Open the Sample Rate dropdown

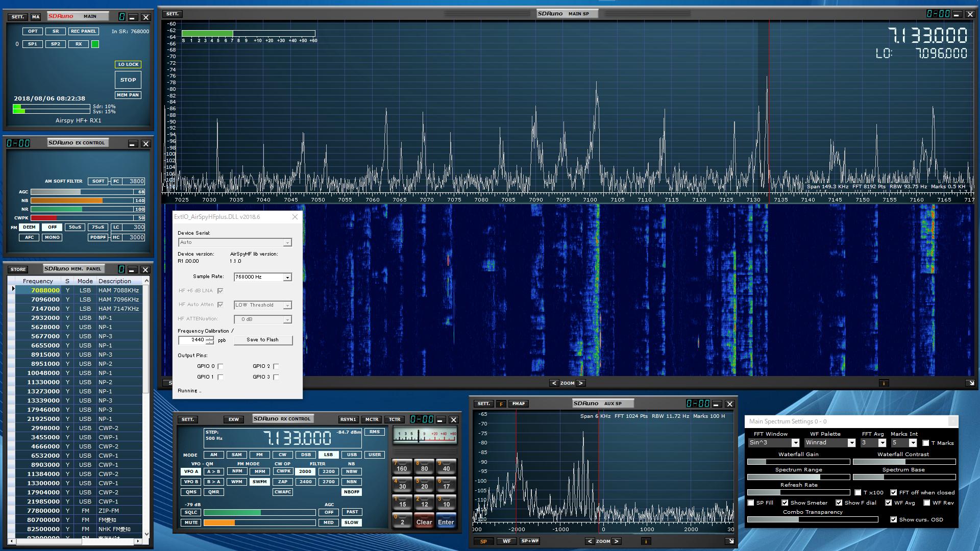(287, 277)
